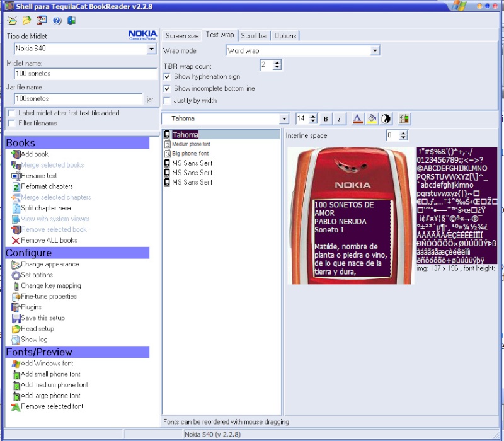
Task: Switch to the Options tab
Action: [285, 36]
